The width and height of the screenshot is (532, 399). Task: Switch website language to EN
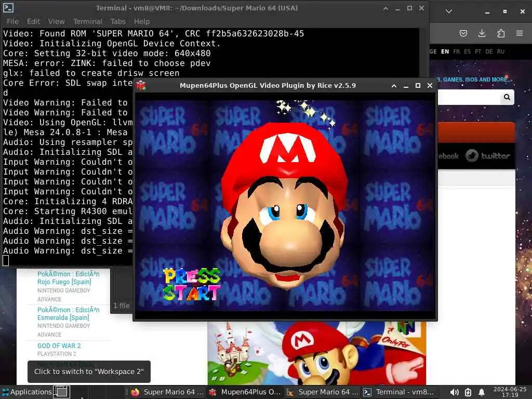click(x=445, y=51)
